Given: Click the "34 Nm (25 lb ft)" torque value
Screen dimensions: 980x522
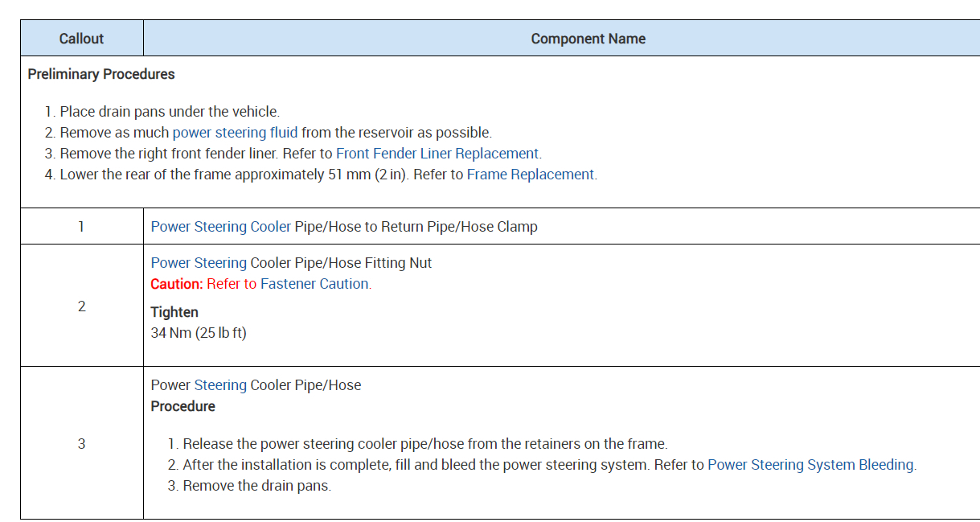Looking at the screenshot, I should click(x=199, y=333).
